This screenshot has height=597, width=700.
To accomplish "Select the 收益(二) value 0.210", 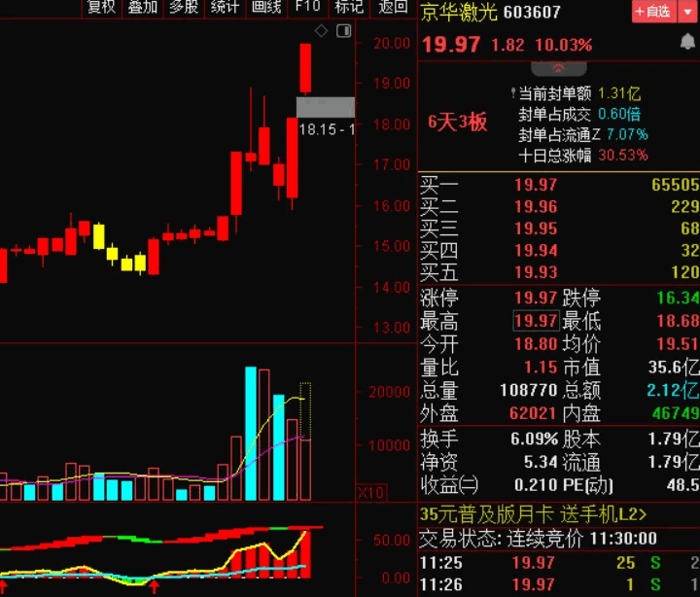I will coord(536,485).
